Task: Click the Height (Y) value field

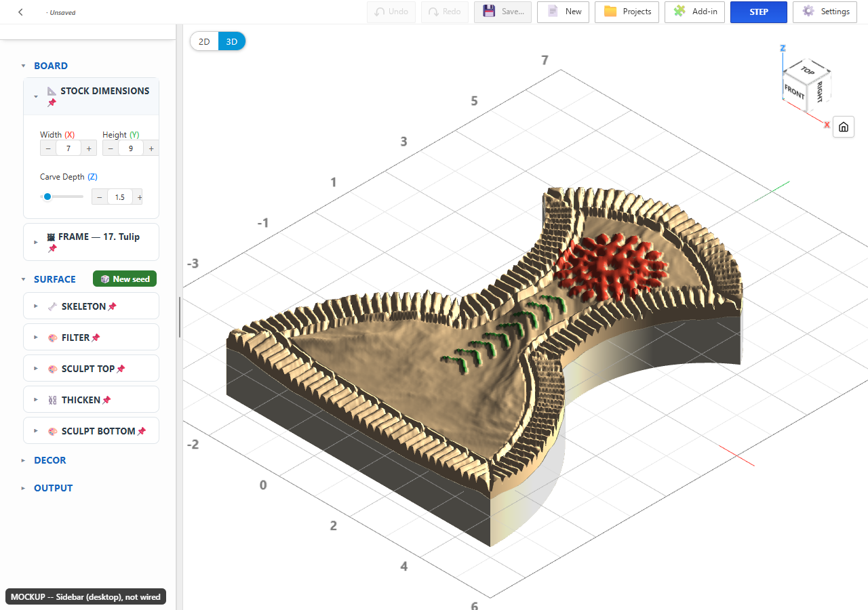Action: pos(130,148)
